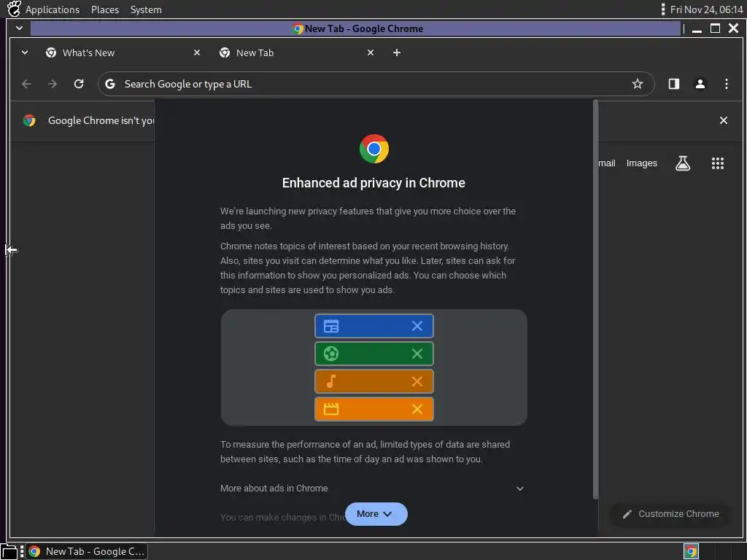Click the Chrome tray icon in bottom panel
This screenshot has height=560, width=747.
coord(691,551)
